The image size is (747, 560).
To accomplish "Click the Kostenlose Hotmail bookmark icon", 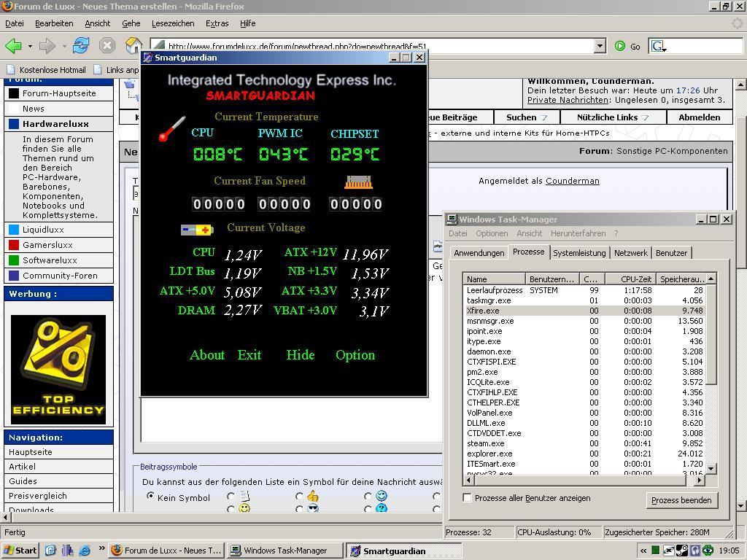I will 10,69.
